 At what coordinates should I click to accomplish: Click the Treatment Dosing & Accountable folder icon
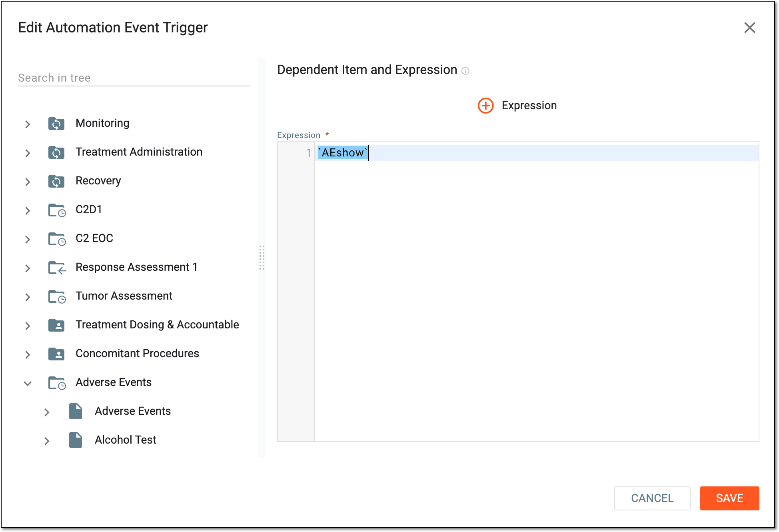pyautogui.click(x=56, y=325)
